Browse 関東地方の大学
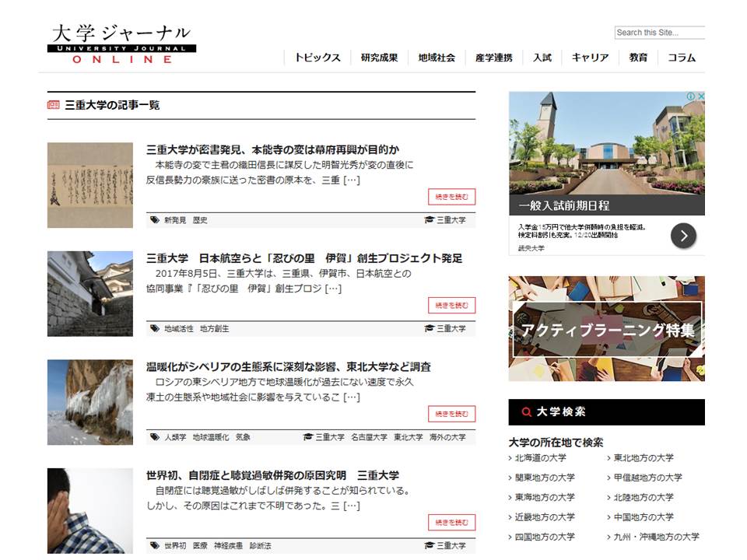 click(x=545, y=477)
